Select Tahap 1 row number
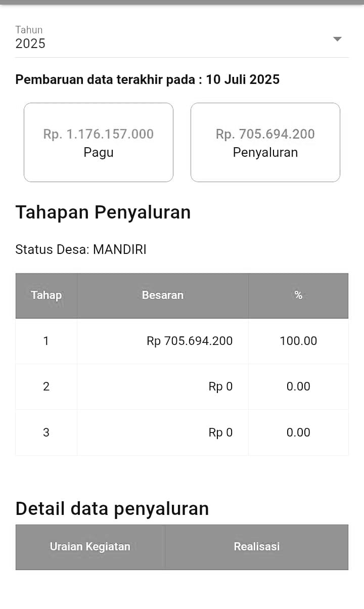Image resolution: width=364 pixels, height=609 pixels. pyautogui.click(x=46, y=341)
